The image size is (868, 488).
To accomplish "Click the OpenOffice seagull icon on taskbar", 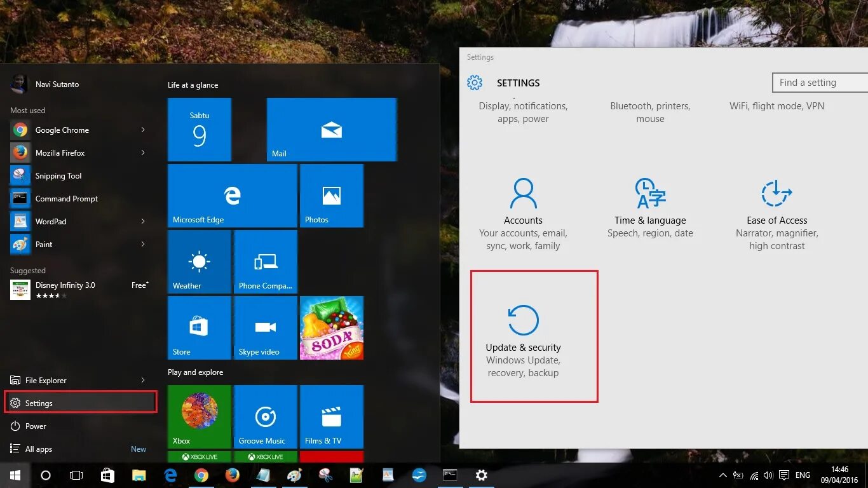I will tap(419, 475).
